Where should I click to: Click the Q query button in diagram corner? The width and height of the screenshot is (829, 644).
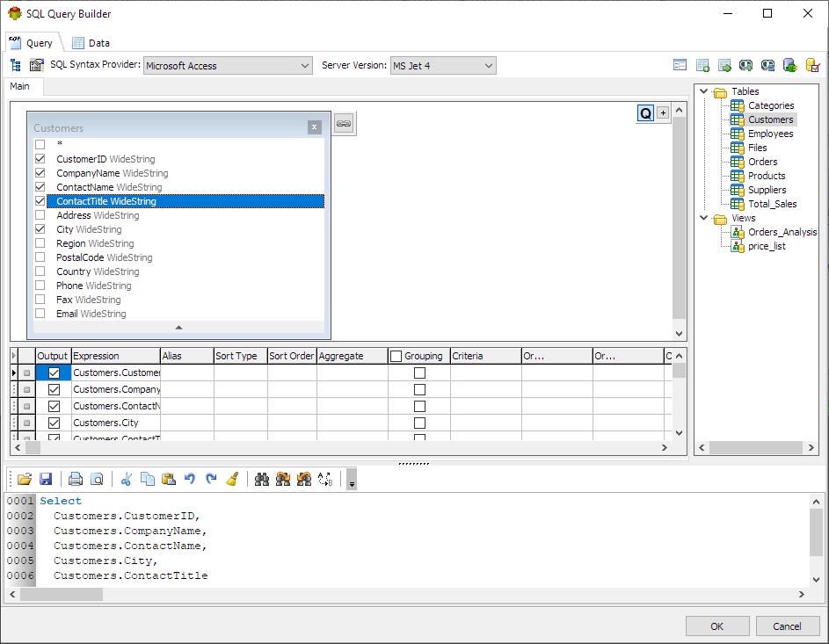click(645, 113)
